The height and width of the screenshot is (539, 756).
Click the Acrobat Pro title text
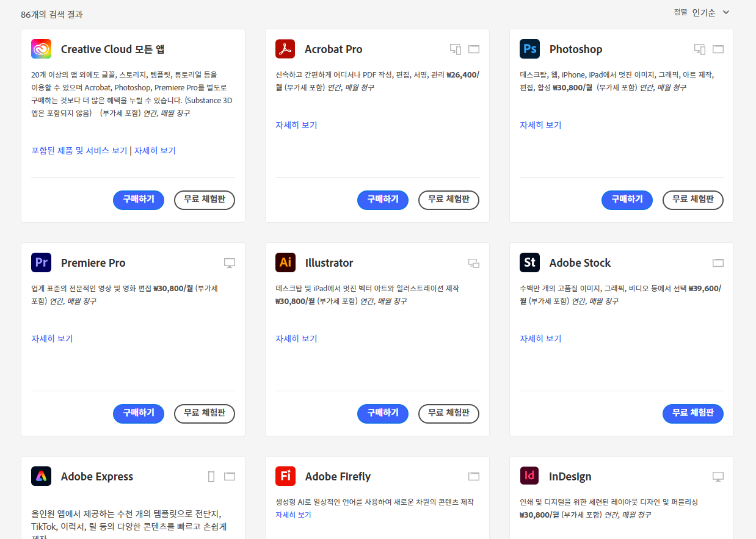pyautogui.click(x=333, y=49)
